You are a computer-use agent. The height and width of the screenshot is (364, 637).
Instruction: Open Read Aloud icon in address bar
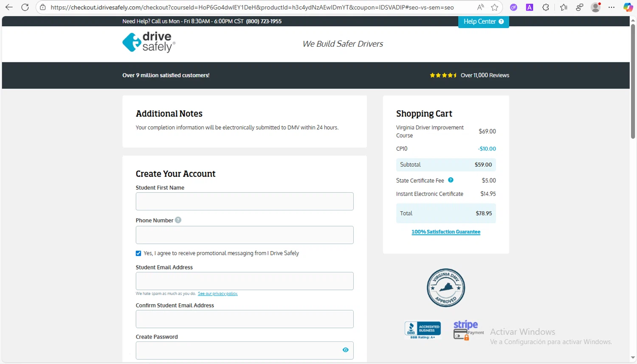point(480,7)
